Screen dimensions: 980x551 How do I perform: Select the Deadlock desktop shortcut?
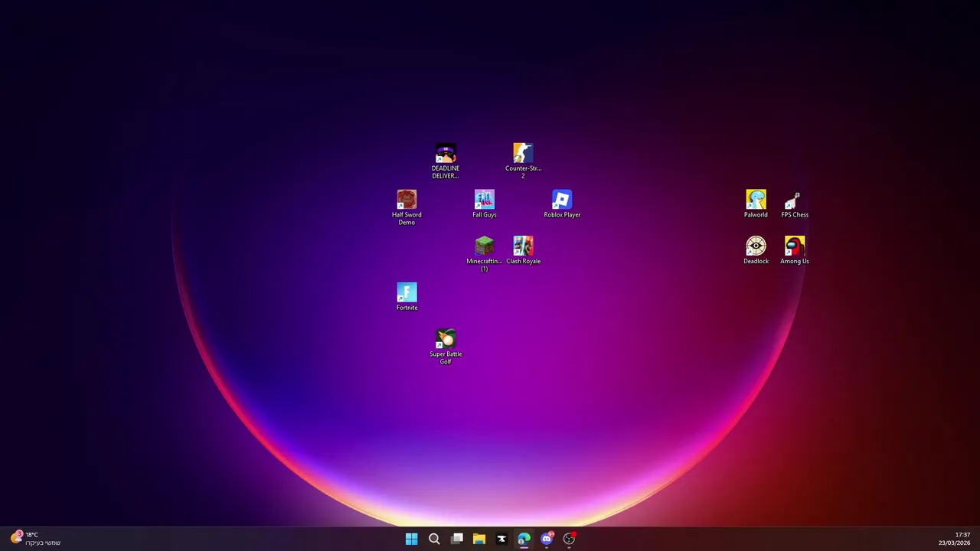(x=756, y=251)
